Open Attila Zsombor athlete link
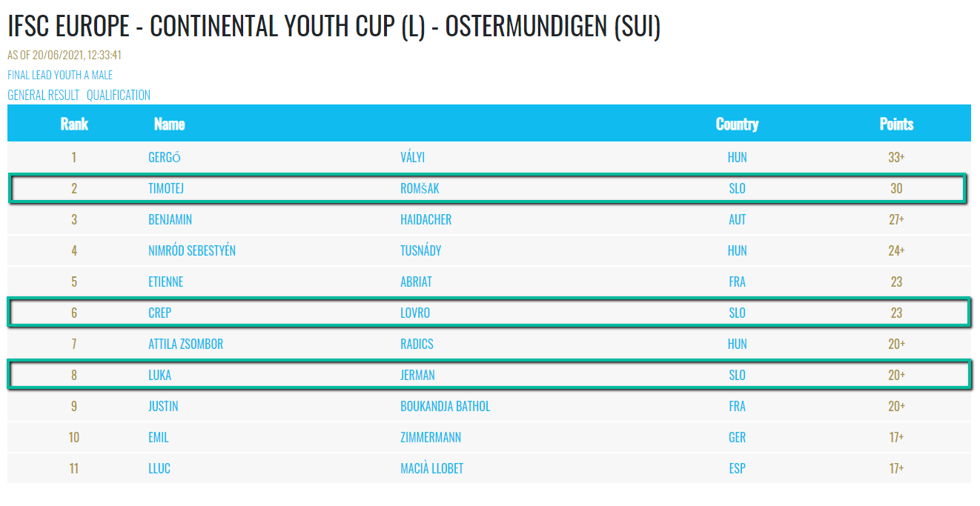The width and height of the screenshot is (980, 506). [185, 344]
